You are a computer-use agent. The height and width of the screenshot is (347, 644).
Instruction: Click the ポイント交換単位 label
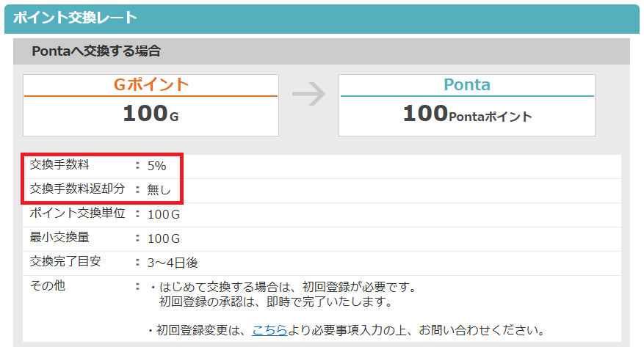(x=78, y=213)
